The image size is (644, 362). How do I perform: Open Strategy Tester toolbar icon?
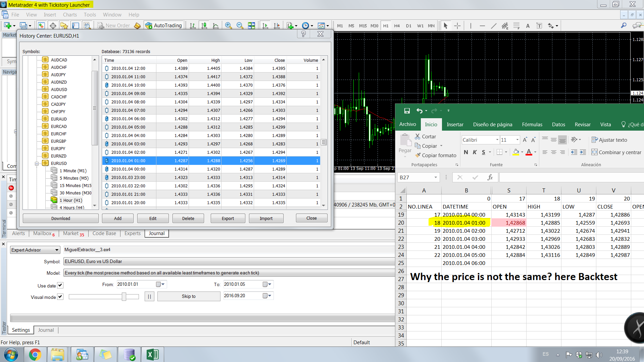(x=87, y=26)
